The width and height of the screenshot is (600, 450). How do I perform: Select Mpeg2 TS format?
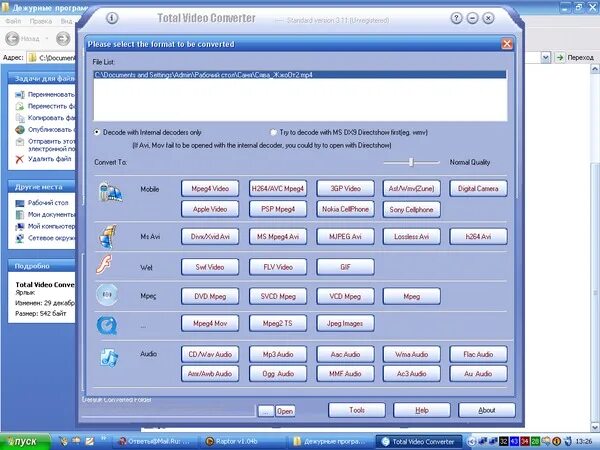[x=278, y=323]
